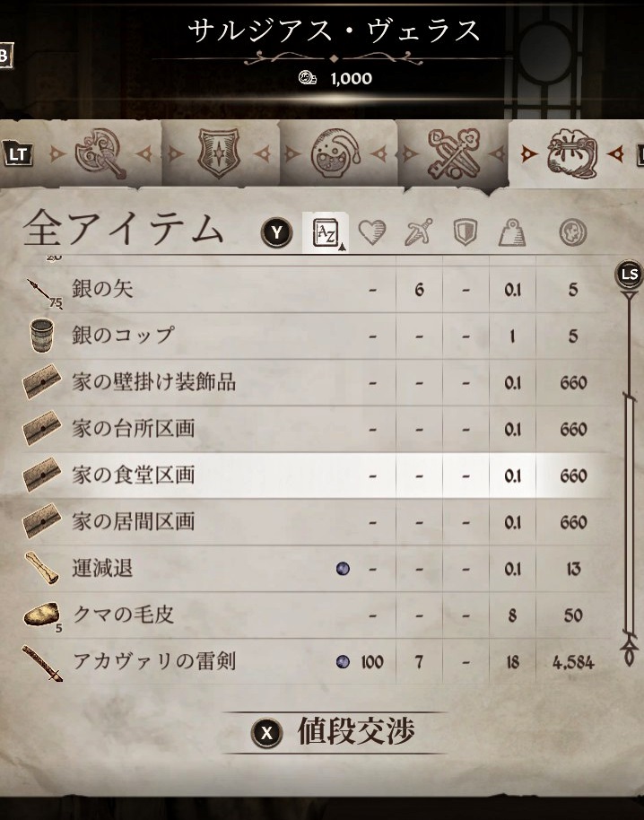This screenshot has height=820, width=644.
Task: Sort by the sword damage column
Action: click(x=419, y=232)
